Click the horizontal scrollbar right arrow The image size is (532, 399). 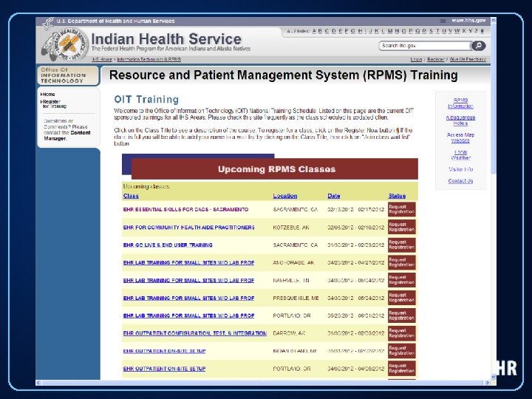[488, 383]
